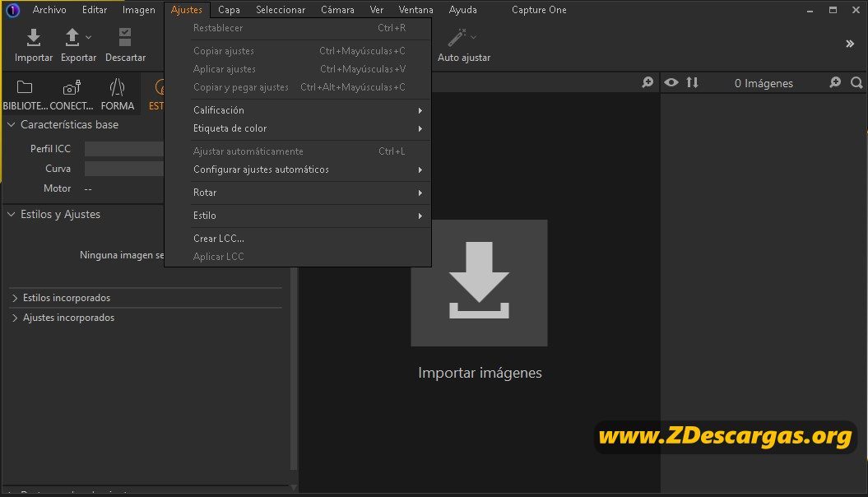The image size is (868, 497).
Task: Open the Seleccionar menu
Action: pyautogui.click(x=281, y=10)
